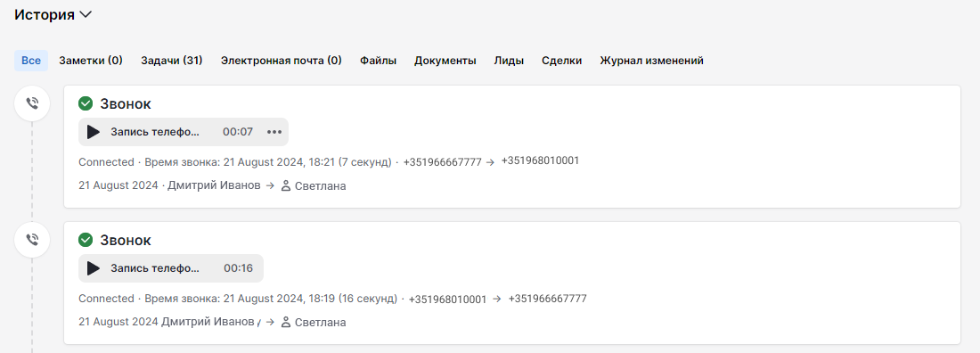The width and height of the screenshot is (980, 353).
Task: Switch to the Файлы tab
Action: click(378, 61)
